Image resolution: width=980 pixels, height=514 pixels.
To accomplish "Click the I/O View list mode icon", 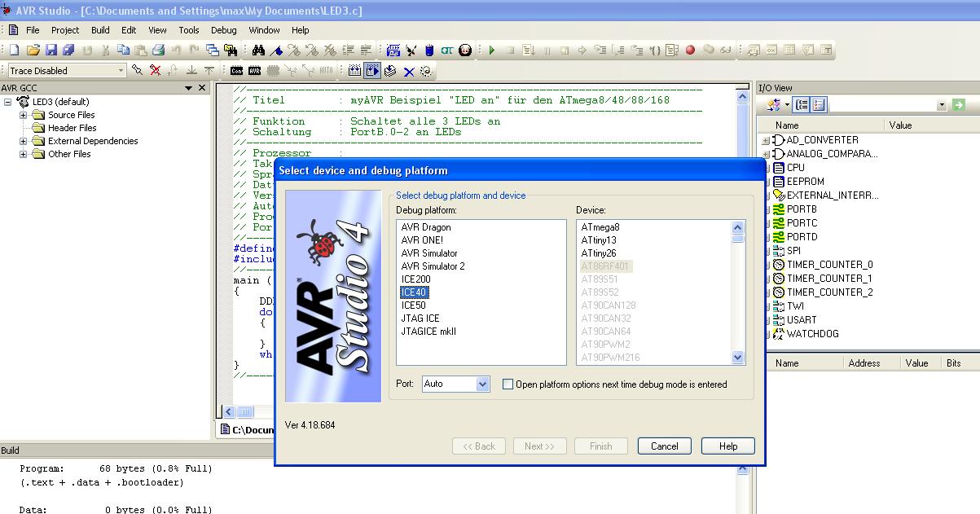I will [x=819, y=104].
